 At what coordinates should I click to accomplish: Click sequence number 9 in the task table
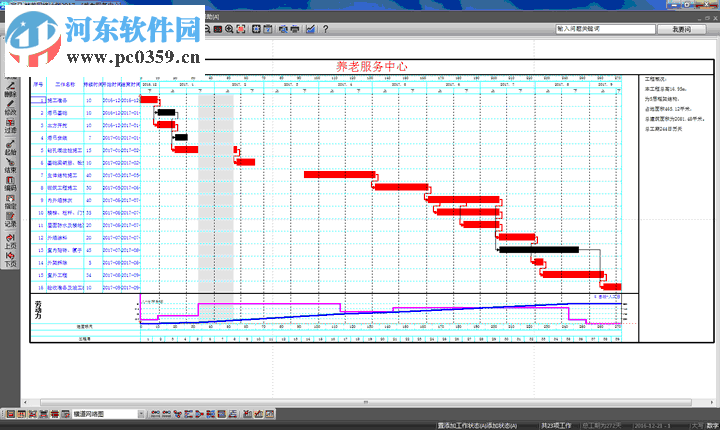click(x=42, y=200)
